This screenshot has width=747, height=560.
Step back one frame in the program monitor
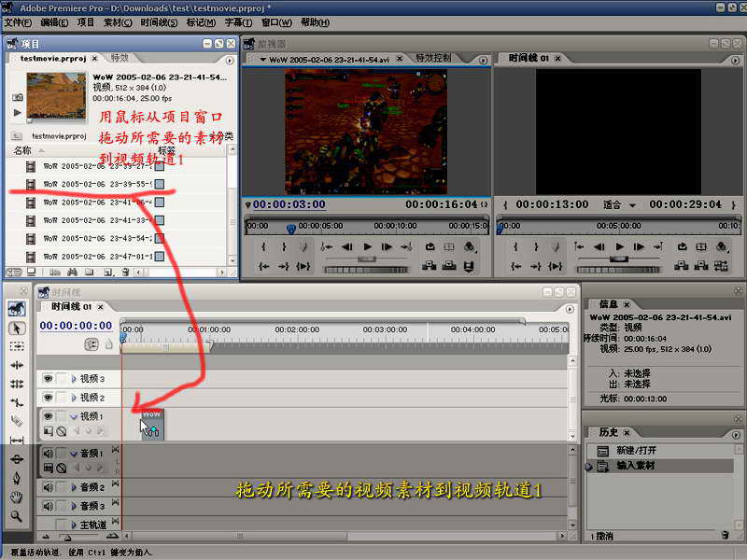(x=599, y=246)
